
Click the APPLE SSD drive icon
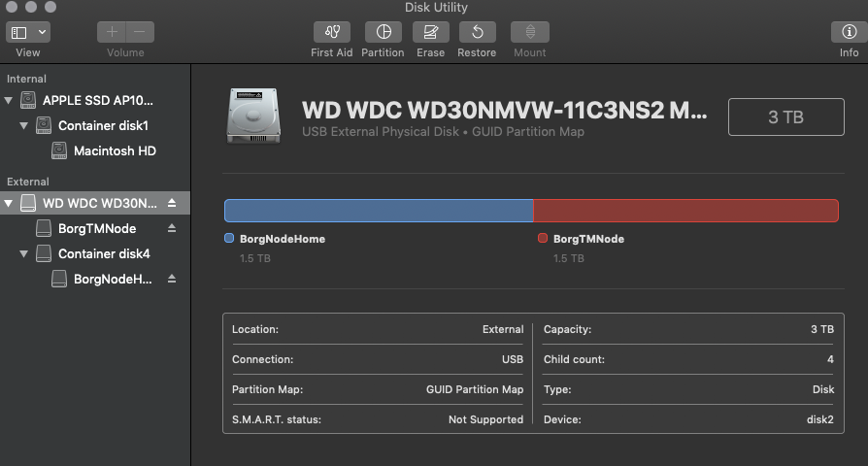click(x=28, y=100)
